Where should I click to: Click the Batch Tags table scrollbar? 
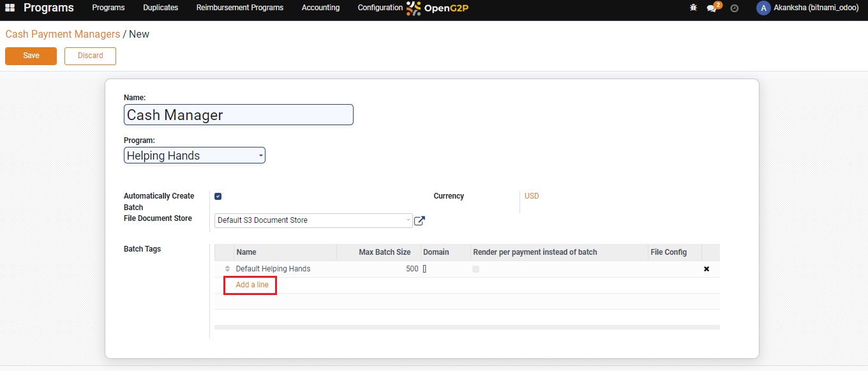467,327
